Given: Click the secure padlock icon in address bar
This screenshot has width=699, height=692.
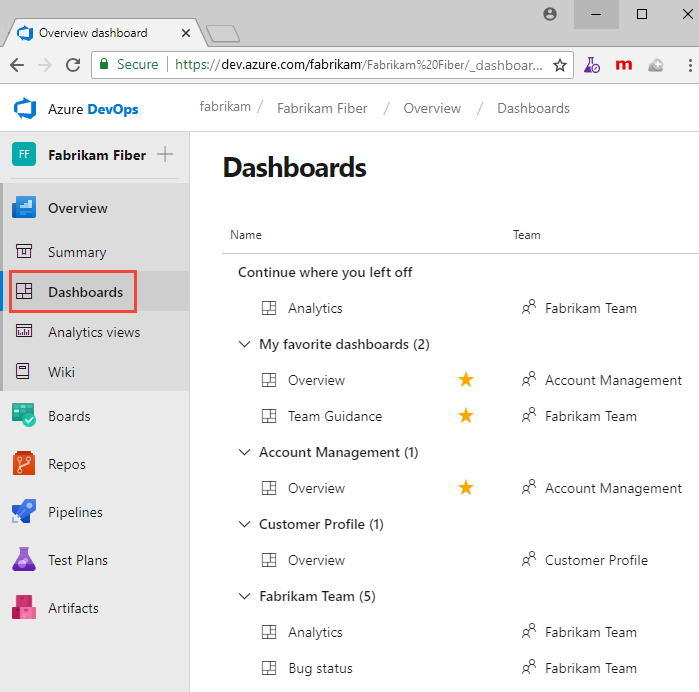Looking at the screenshot, I should point(104,64).
